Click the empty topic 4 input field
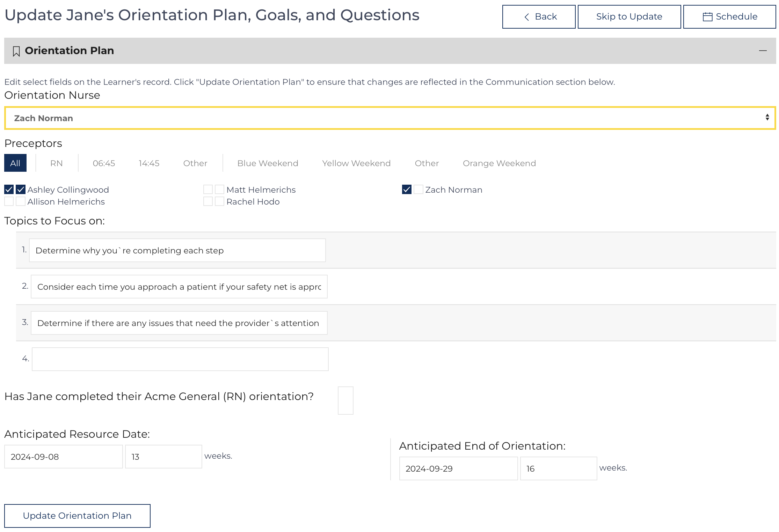This screenshot has width=779, height=532. [180, 359]
